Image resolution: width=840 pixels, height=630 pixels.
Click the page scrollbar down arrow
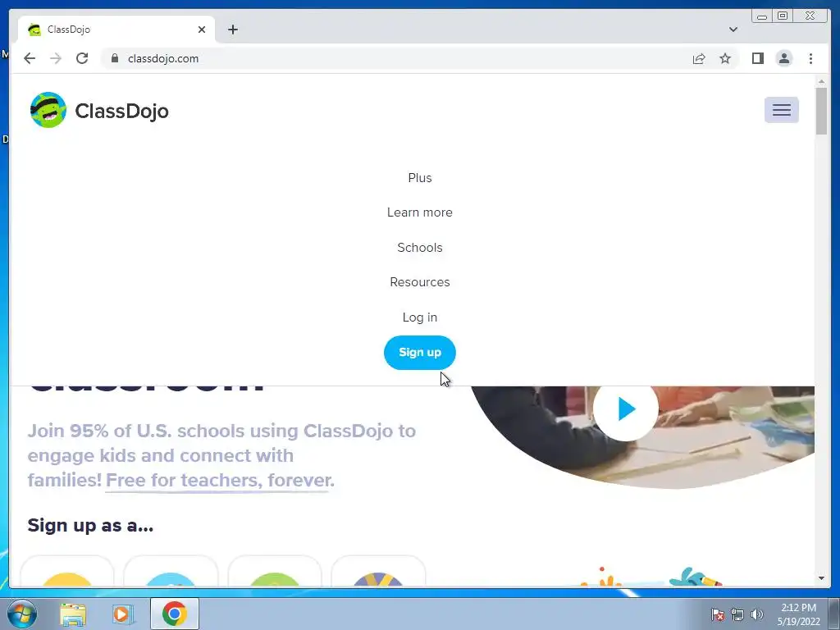pos(821,578)
